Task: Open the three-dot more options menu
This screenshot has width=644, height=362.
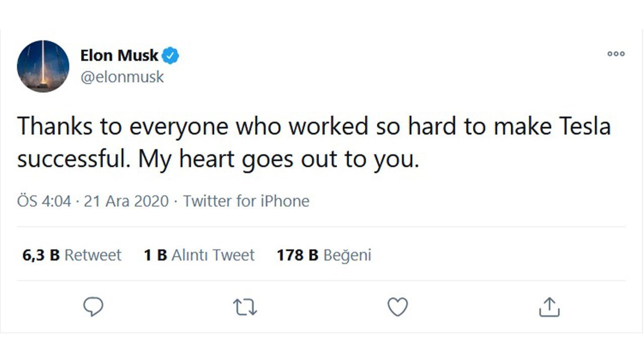Action: 616,54
